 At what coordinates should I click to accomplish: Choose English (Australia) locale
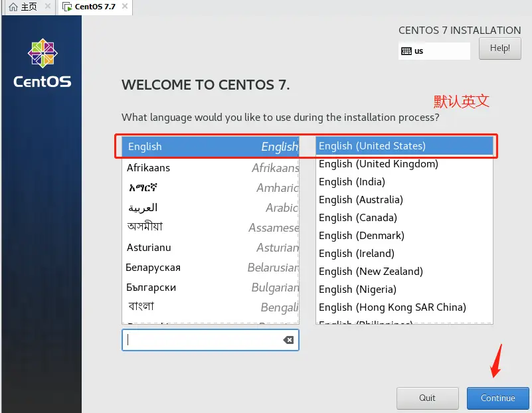click(x=404, y=200)
